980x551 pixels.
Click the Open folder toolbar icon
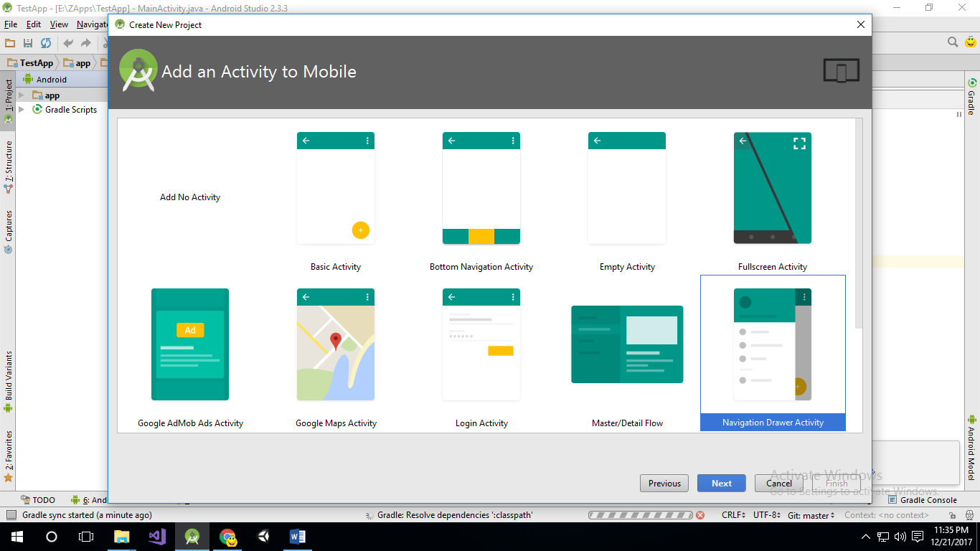pyautogui.click(x=10, y=43)
